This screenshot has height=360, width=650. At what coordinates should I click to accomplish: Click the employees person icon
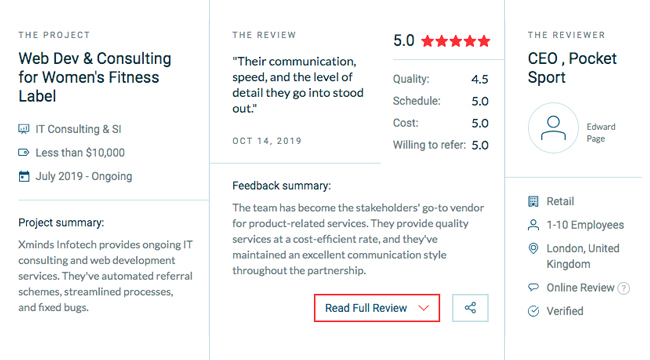click(x=533, y=225)
